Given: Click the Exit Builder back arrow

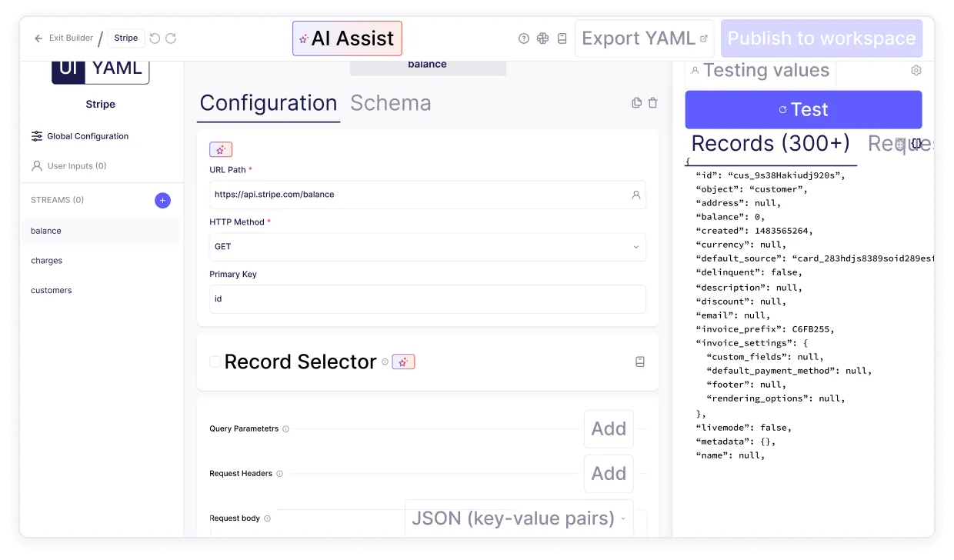Looking at the screenshot, I should pos(38,38).
